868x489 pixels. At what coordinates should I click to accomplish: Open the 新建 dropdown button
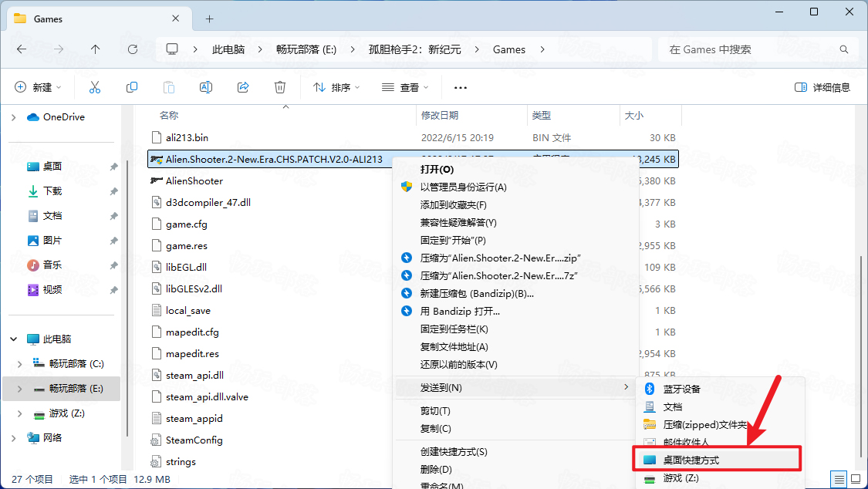tap(38, 87)
